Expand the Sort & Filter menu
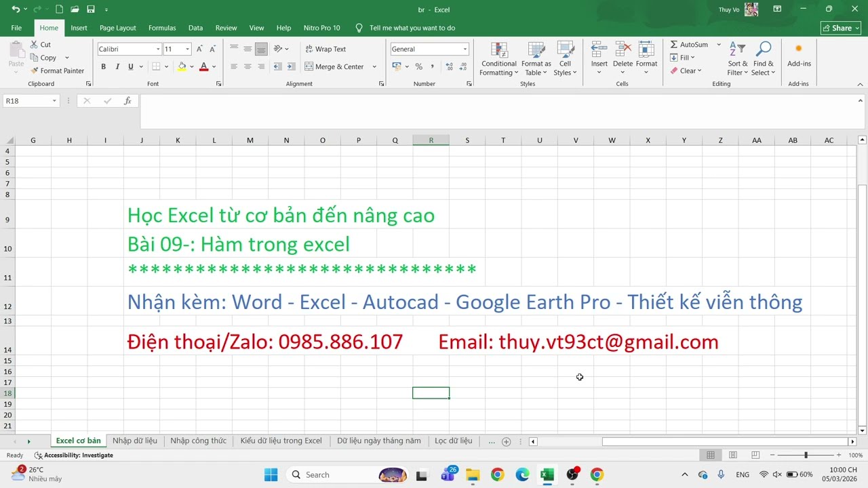Screen dimensions: 868x488 [737, 58]
